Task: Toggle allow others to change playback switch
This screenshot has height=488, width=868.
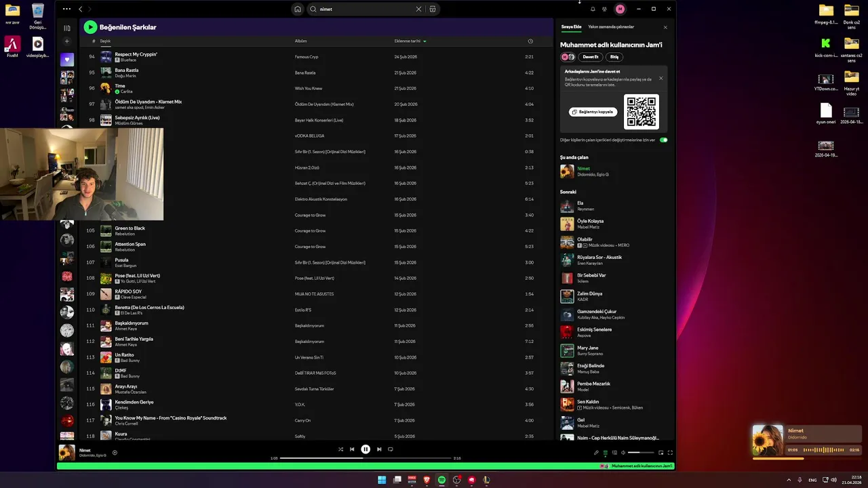Action: click(x=663, y=140)
